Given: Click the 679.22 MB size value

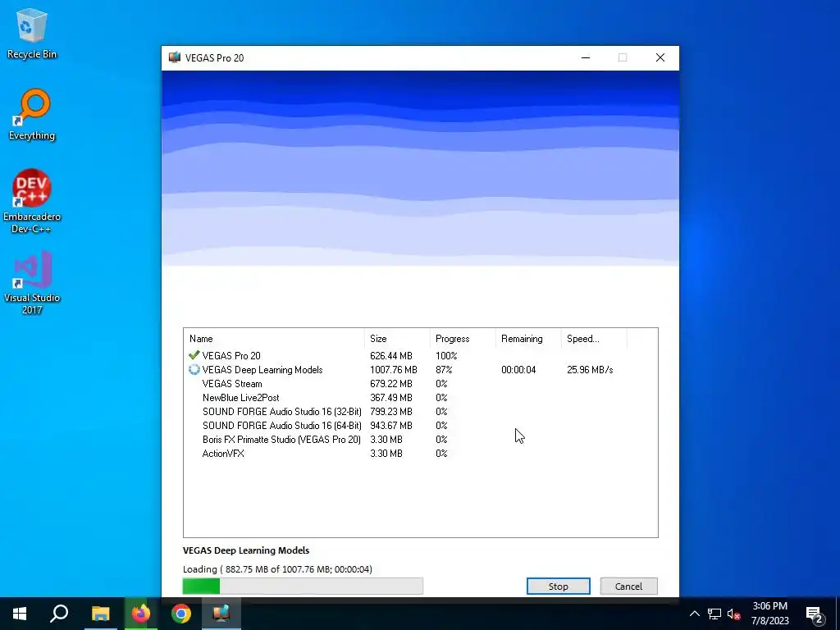Looking at the screenshot, I should pyautogui.click(x=391, y=384).
